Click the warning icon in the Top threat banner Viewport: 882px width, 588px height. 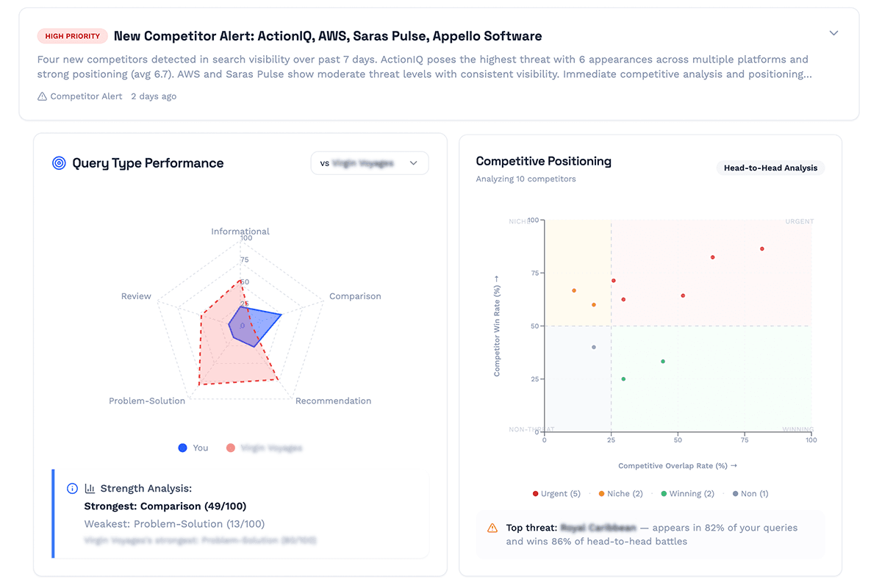point(491,527)
